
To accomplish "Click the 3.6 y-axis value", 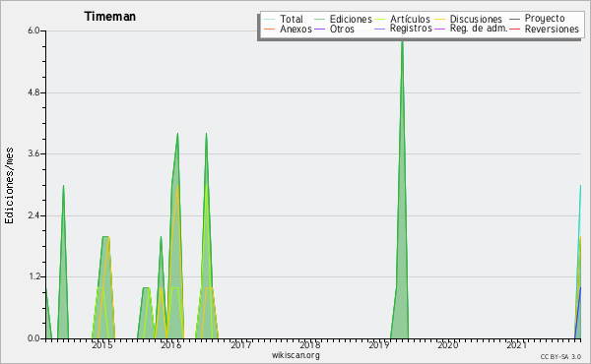I will (x=33, y=153).
